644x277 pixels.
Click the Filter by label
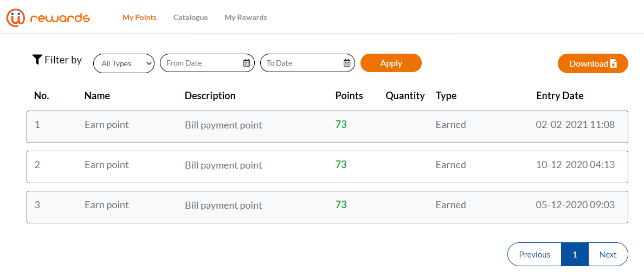[x=63, y=60]
